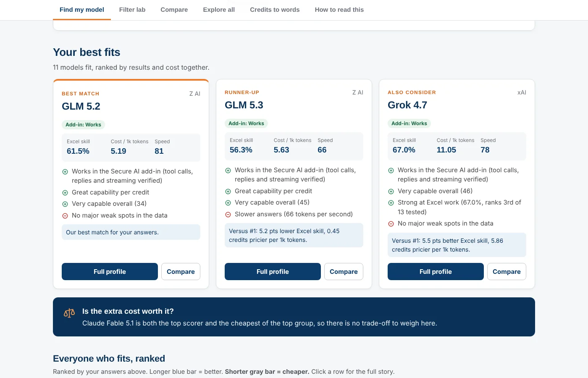Click plus icon beside Grok 4.7 'Works in the Secure AI add-in'
Image resolution: width=588 pixels, height=378 pixels.
tap(391, 171)
